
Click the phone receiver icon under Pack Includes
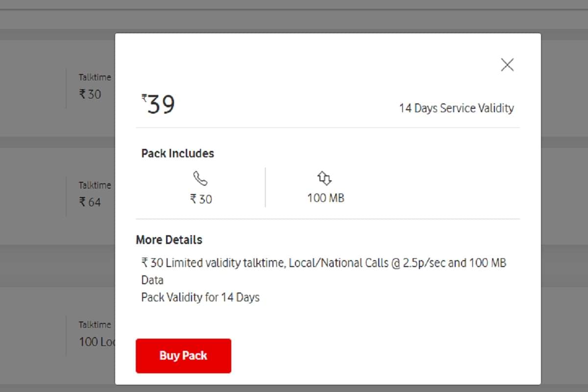(x=201, y=178)
